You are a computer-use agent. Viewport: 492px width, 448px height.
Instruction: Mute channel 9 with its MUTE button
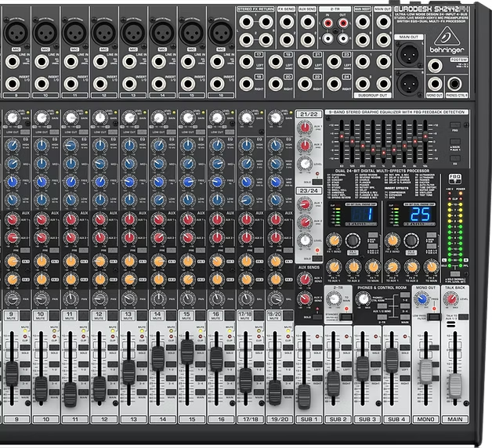click(25, 316)
